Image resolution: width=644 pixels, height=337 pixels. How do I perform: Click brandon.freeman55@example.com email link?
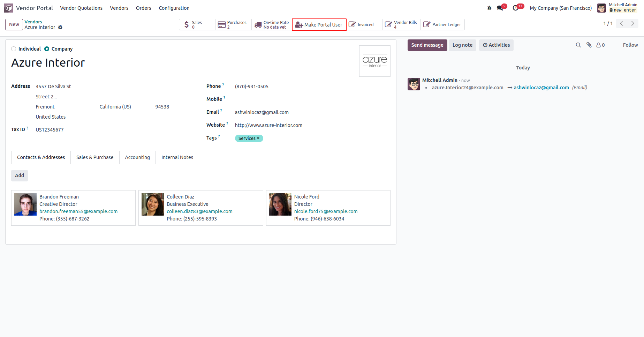(78, 211)
